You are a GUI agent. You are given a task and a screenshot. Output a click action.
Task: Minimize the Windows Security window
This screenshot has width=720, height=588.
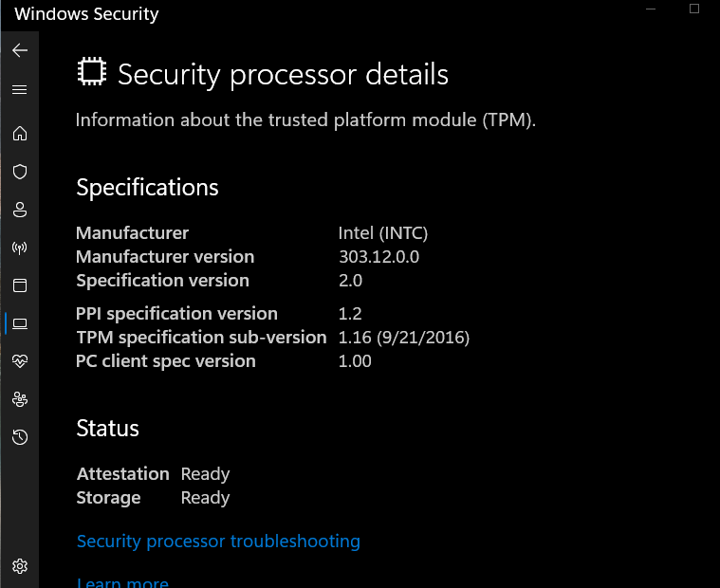click(650, 9)
